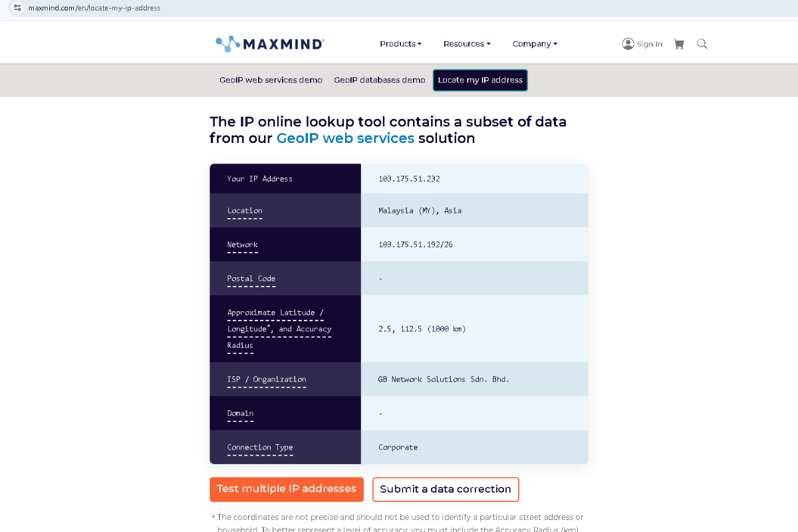Expand the Resources dropdown menu
Viewport: 798px width, 532px height.
(x=467, y=44)
